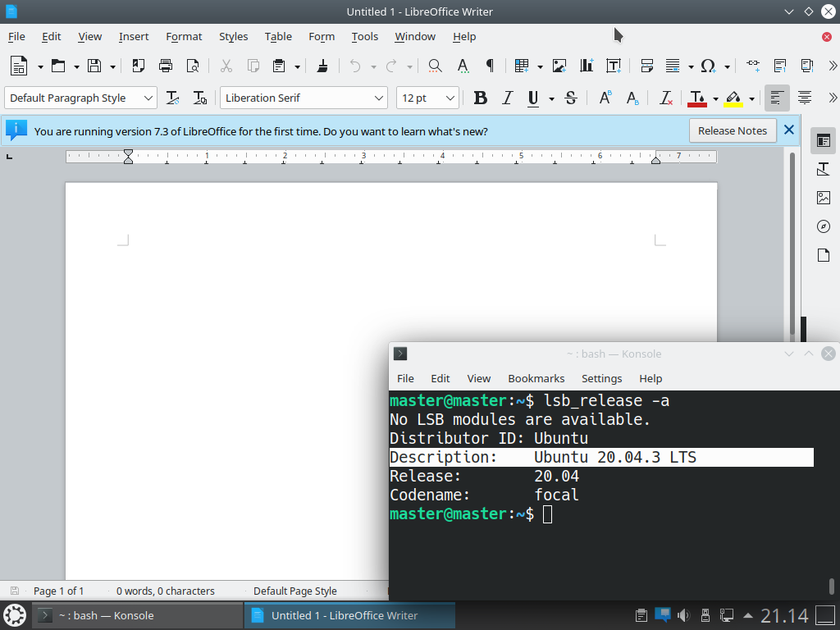Toggle Bold formatting
Viewport: 840px width, 630px height.
(481, 98)
